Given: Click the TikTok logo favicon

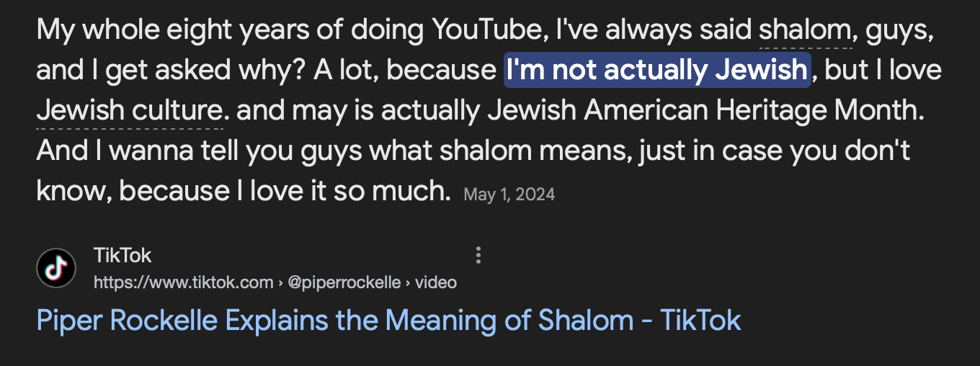Looking at the screenshot, I should (56, 268).
